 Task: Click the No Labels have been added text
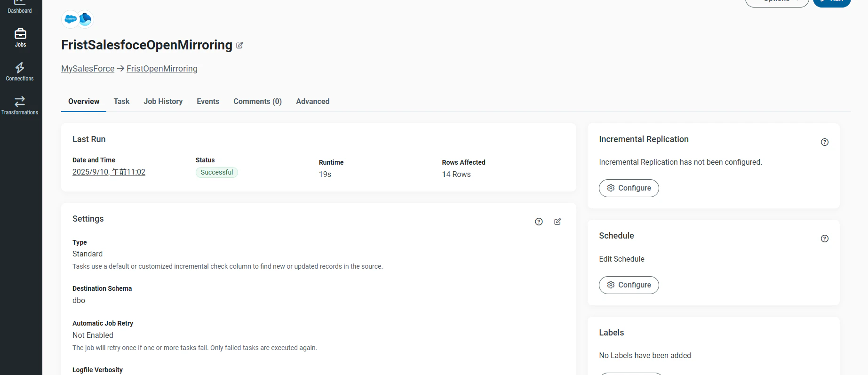point(645,355)
